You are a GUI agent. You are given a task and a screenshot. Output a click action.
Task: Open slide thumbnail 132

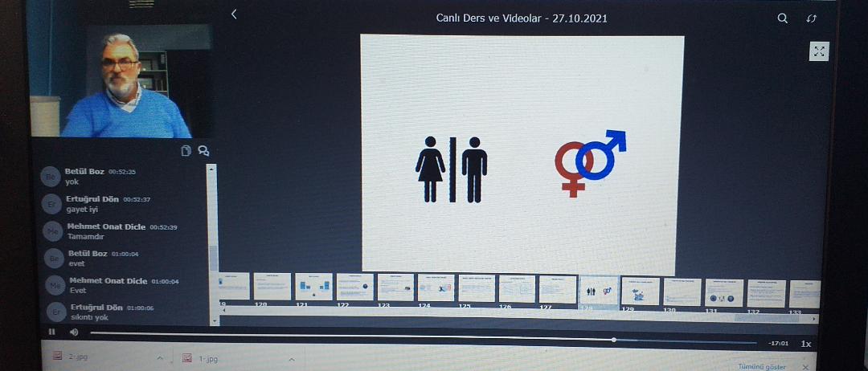[x=767, y=294]
